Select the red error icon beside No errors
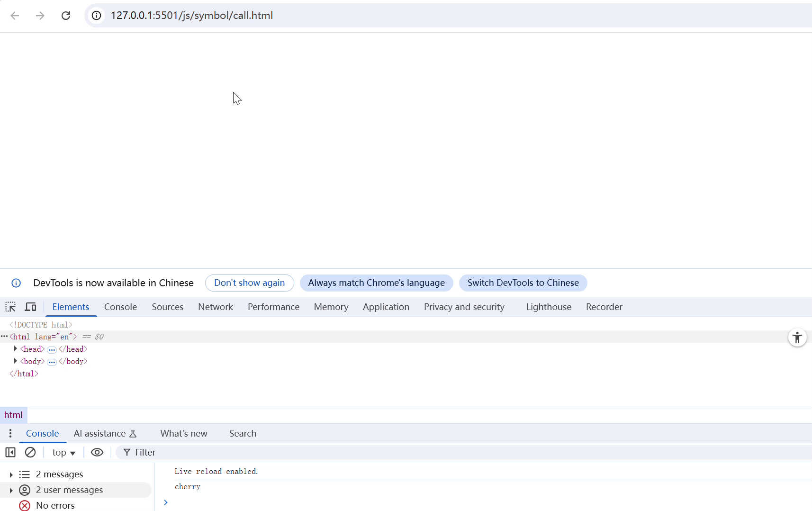812x511 pixels. click(25, 506)
